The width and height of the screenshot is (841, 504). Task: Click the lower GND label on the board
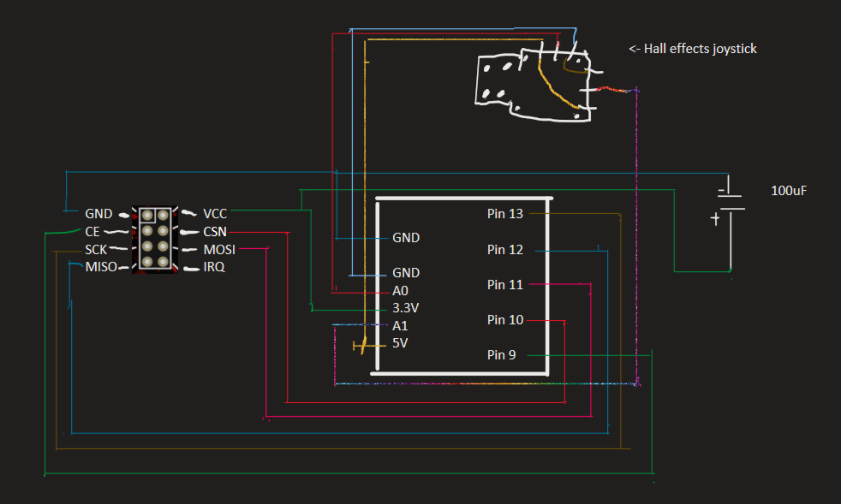[406, 273]
